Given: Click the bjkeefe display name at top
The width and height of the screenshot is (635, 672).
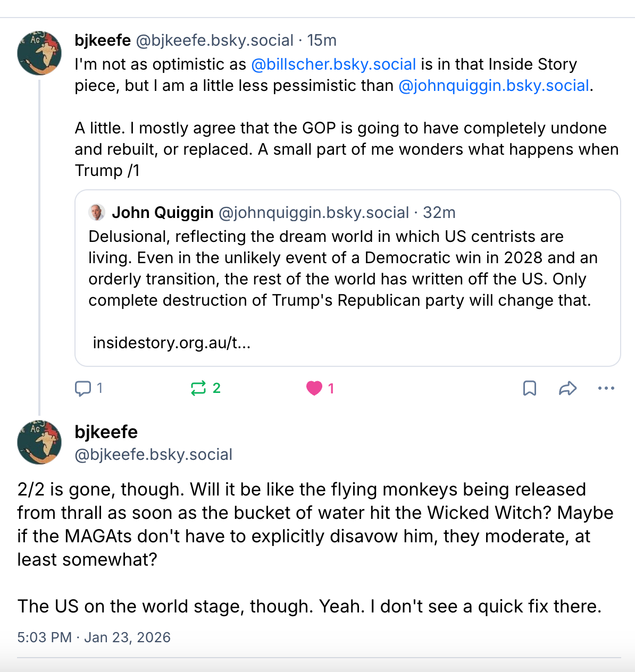Looking at the screenshot, I should coord(103,40).
